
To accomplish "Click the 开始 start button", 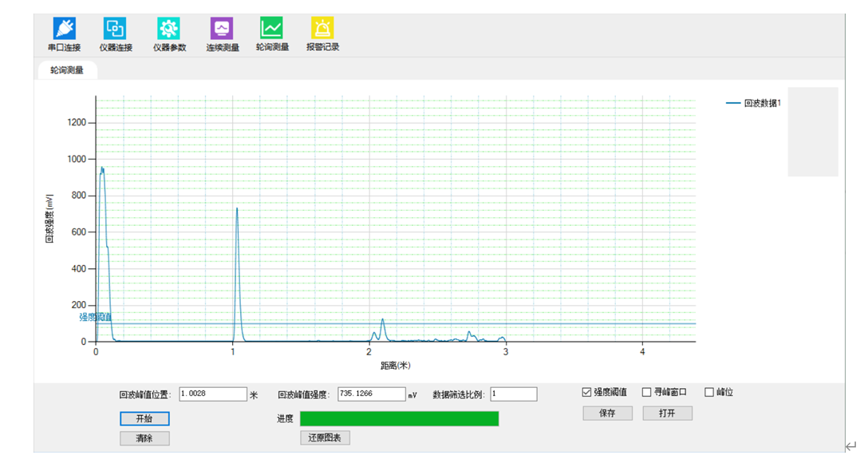I will [144, 418].
